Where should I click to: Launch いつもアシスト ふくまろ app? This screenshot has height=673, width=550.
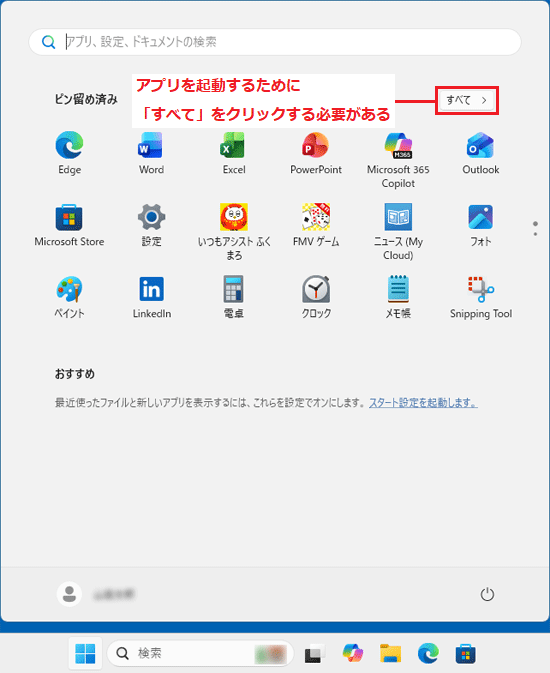point(234,232)
